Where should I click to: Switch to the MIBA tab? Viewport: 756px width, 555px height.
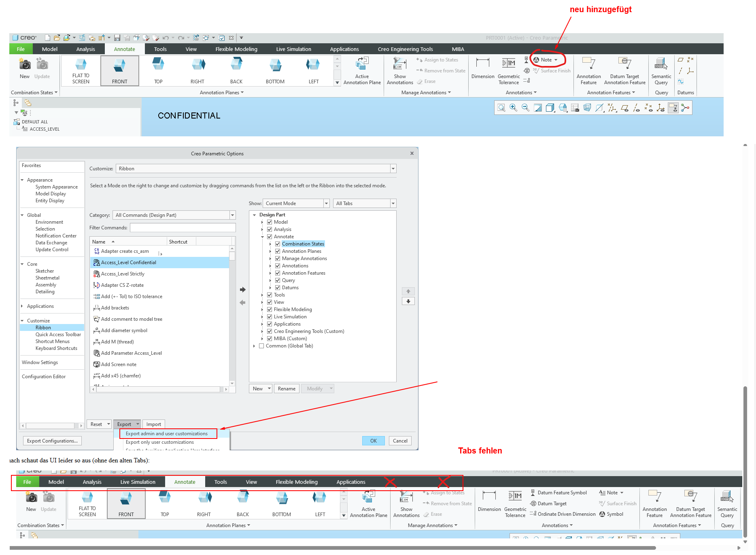click(458, 49)
